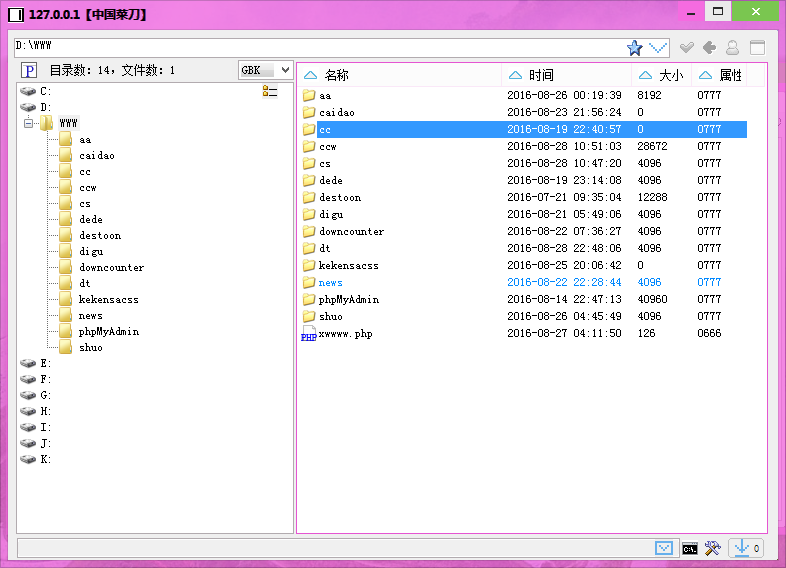This screenshot has height=568, width=786.
Task: Click the star bookmark icon in address bar
Action: (x=634, y=48)
